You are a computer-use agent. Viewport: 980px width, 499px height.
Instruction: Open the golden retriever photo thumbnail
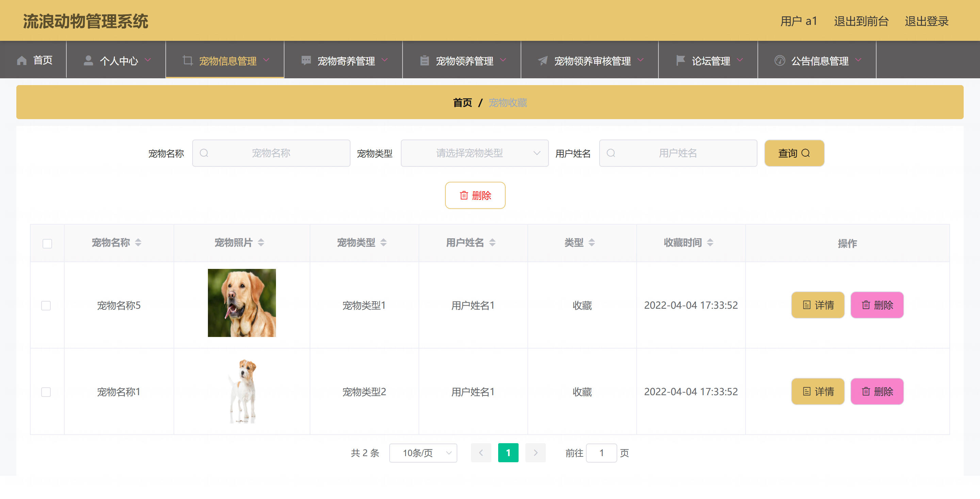click(242, 303)
